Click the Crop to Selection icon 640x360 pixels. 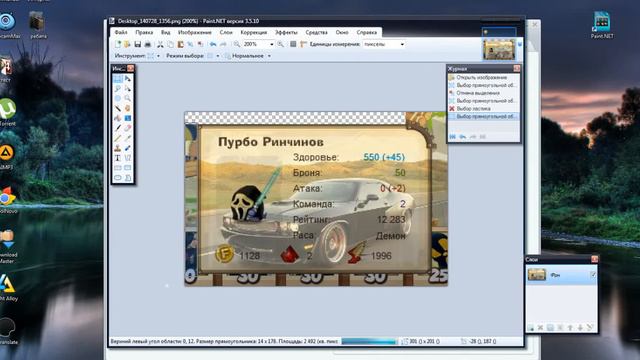pos(190,44)
